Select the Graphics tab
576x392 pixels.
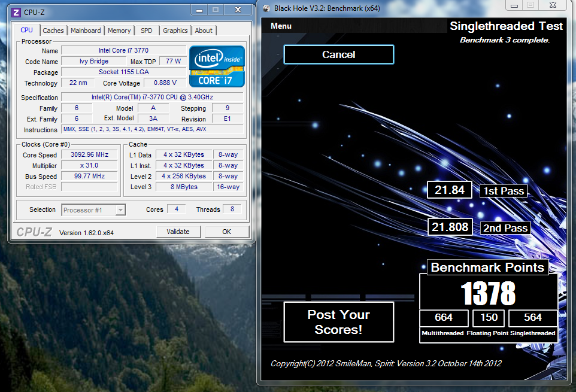click(175, 31)
